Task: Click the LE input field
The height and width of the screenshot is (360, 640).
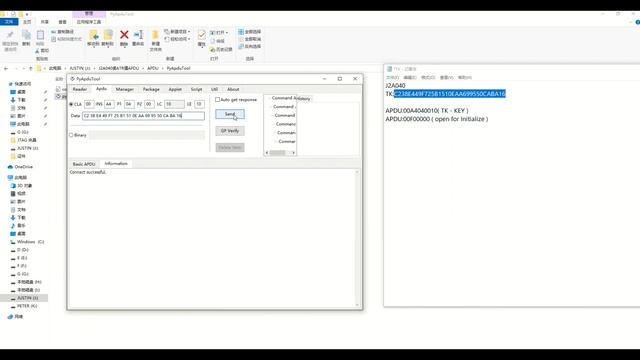Action: point(199,104)
